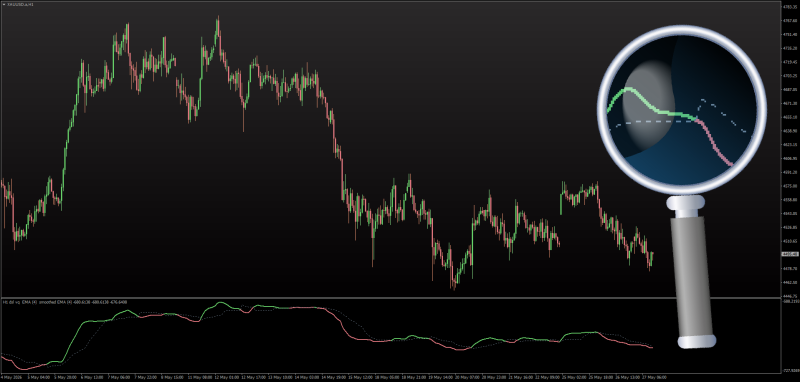Click the '25 May 02:00' time axis label
This screenshot has width=800, height=382.
coord(574,377)
